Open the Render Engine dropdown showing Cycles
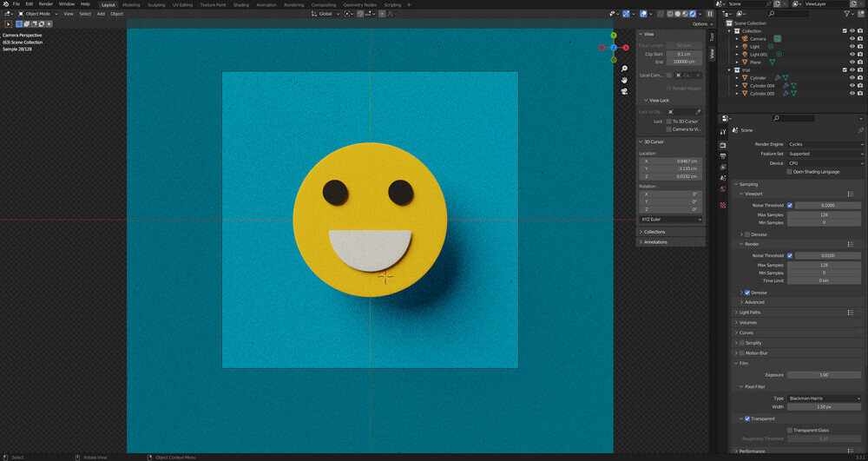The width and height of the screenshot is (868, 461). coord(820,144)
